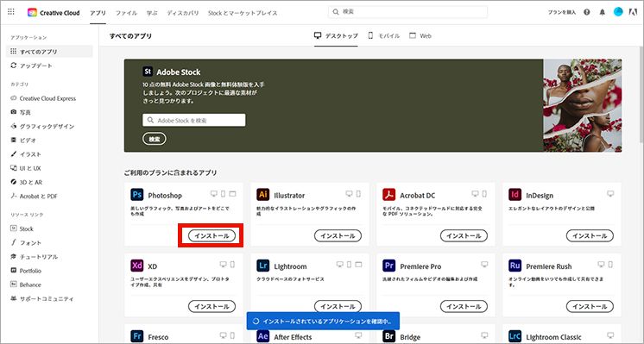Screen dimensions: 644x344
Task: Click the Portfolio icon in the sidebar
Action: click(x=14, y=271)
